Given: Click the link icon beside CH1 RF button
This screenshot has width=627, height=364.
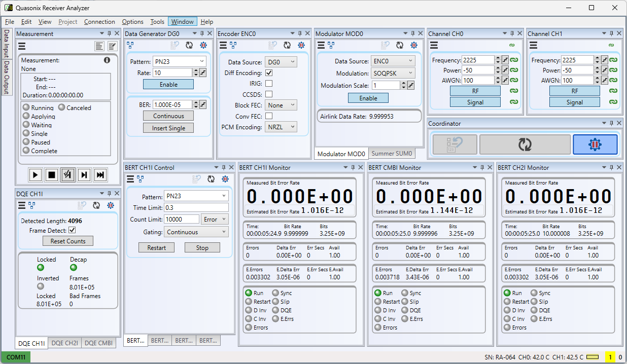Looking at the screenshot, I should pos(613,91).
